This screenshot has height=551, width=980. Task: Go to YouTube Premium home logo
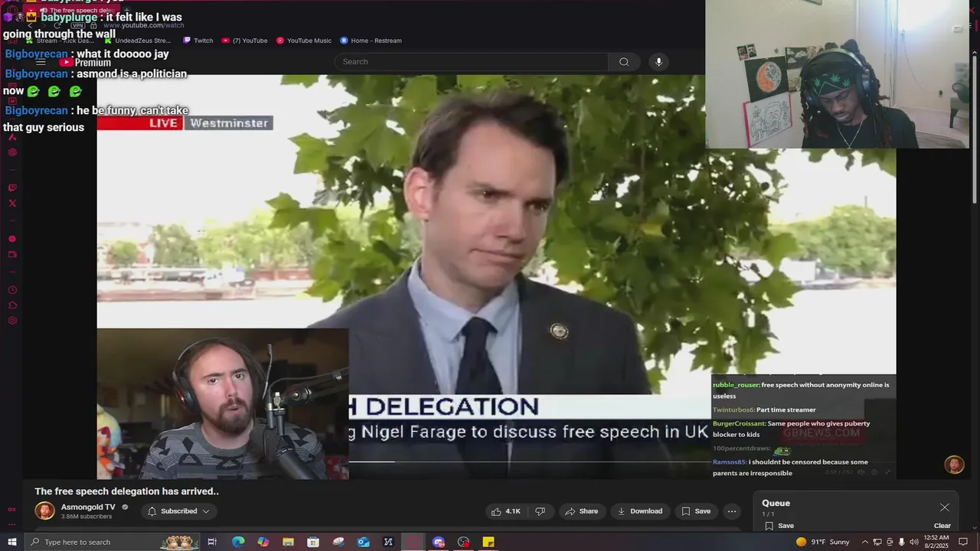86,62
